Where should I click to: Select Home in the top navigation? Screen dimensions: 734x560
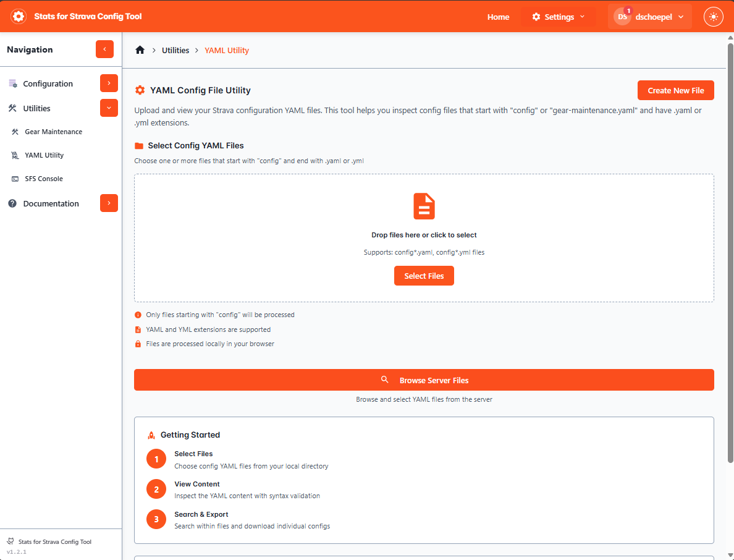coord(498,17)
